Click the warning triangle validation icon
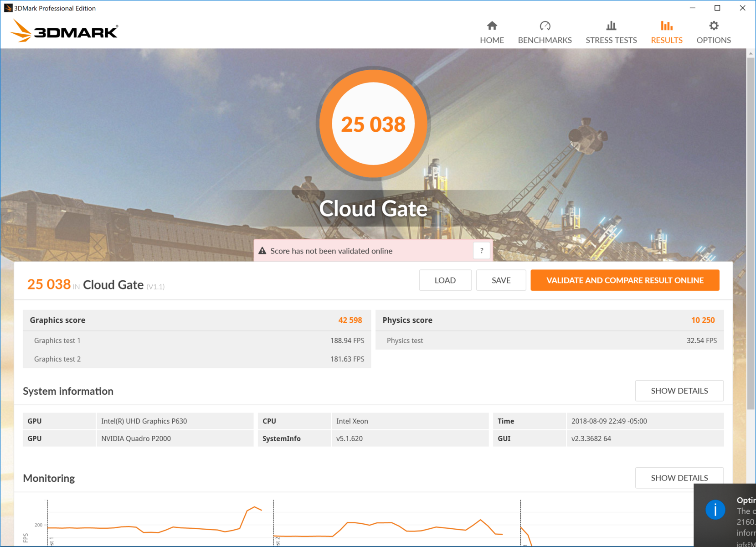This screenshot has width=756, height=547. click(x=262, y=251)
